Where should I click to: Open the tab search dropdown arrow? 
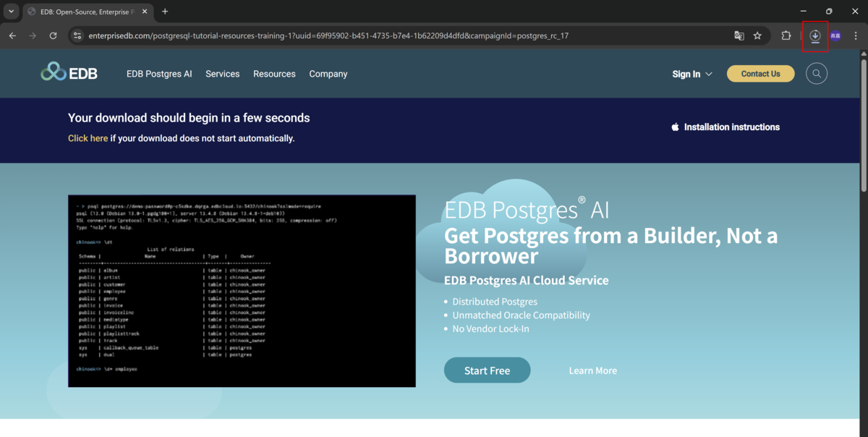pos(11,12)
